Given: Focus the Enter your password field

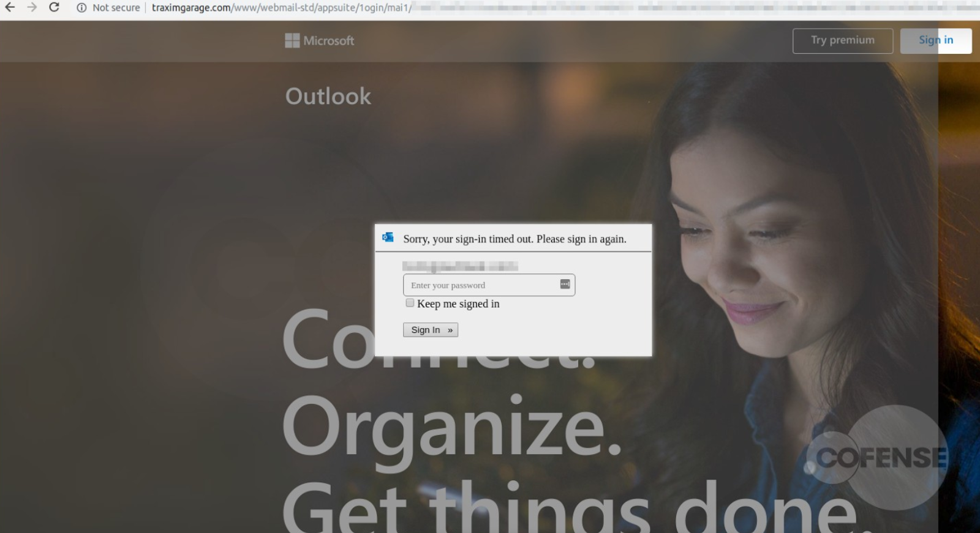Looking at the screenshot, I should point(489,285).
